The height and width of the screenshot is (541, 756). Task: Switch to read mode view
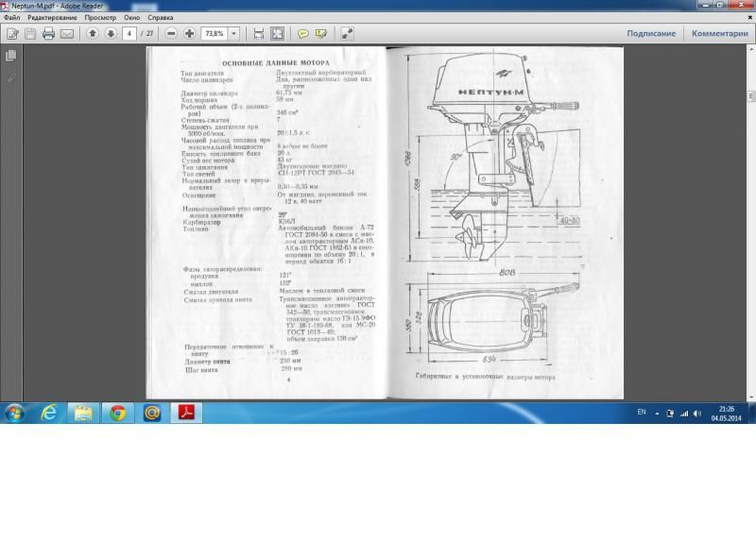347,33
